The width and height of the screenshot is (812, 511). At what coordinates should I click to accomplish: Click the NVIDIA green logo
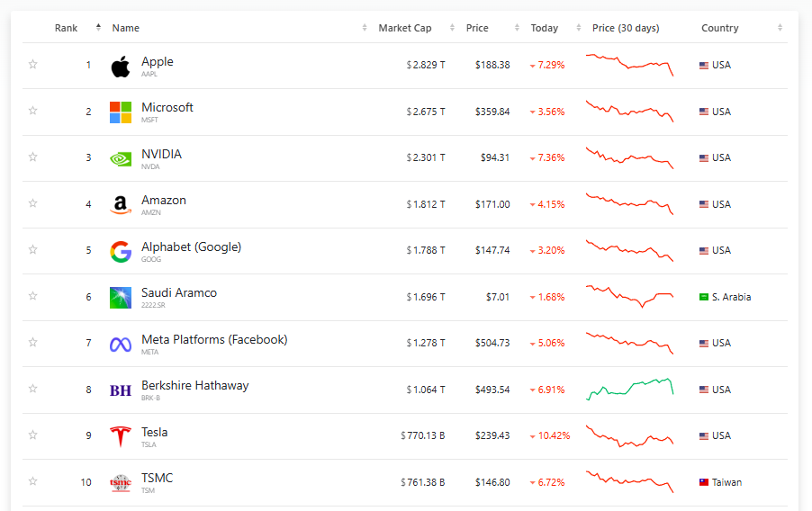coord(120,159)
